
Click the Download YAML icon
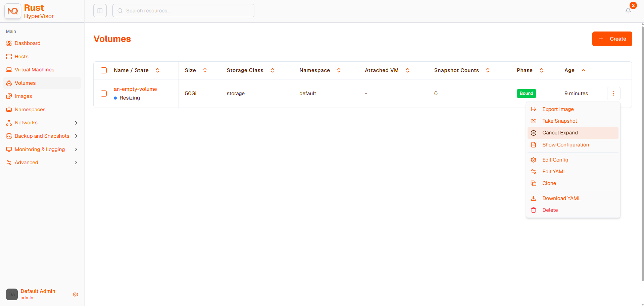tap(534, 198)
